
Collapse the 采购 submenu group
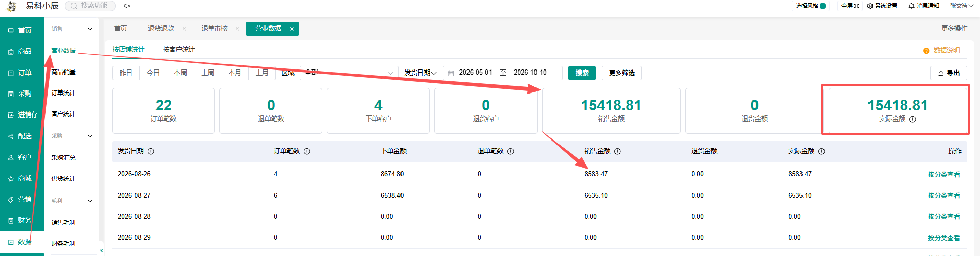(x=90, y=136)
